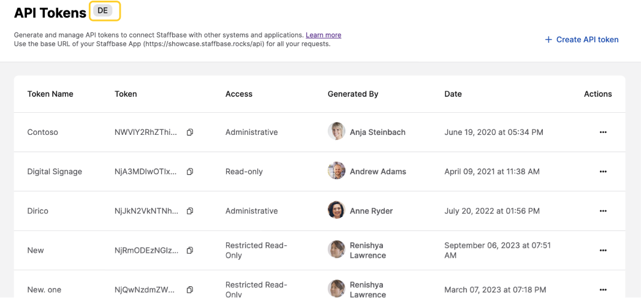
Task: Click the Create API token button
Action: [x=581, y=40]
